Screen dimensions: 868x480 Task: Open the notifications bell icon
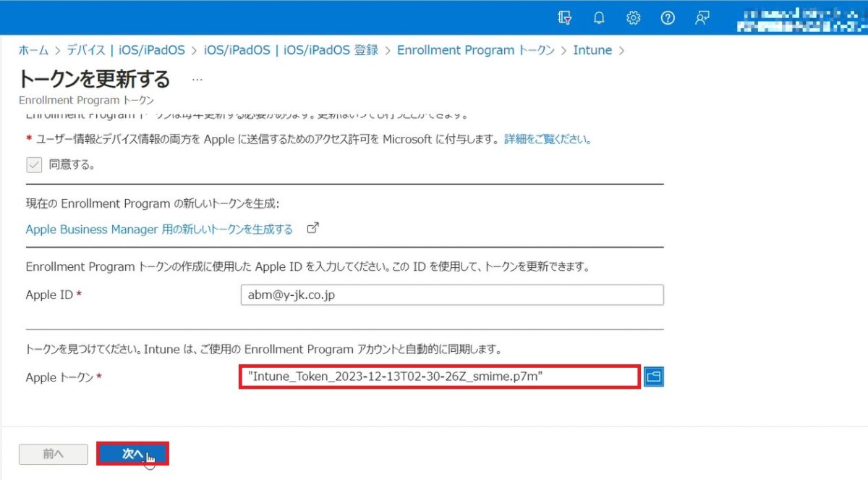click(x=599, y=17)
